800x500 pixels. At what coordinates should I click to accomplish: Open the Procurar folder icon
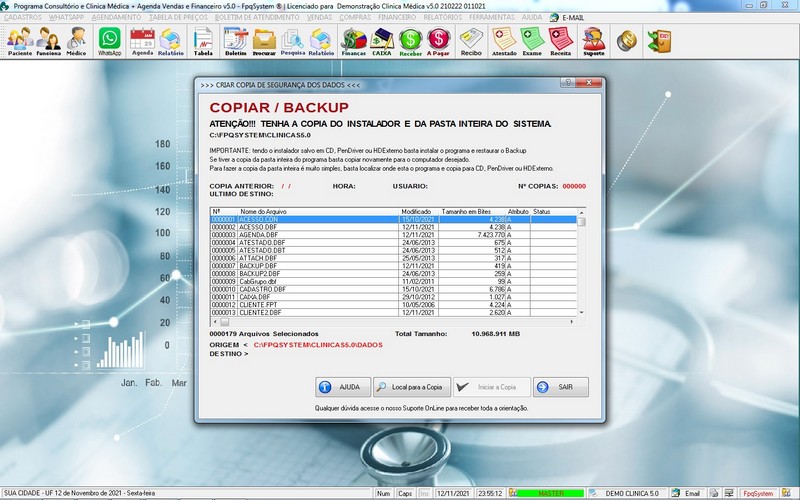point(264,41)
